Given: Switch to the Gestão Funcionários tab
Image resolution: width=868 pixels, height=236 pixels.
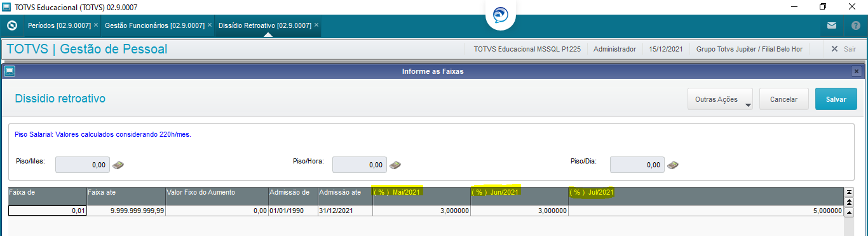Looking at the screenshot, I should pyautogui.click(x=154, y=25).
